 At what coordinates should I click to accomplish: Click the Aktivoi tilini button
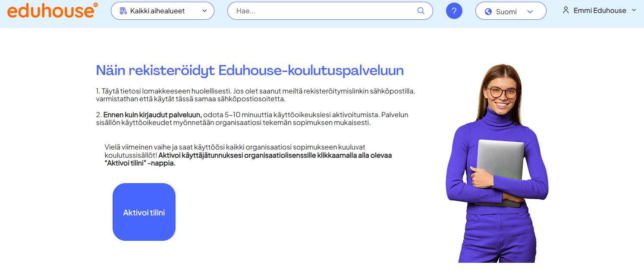tap(144, 212)
